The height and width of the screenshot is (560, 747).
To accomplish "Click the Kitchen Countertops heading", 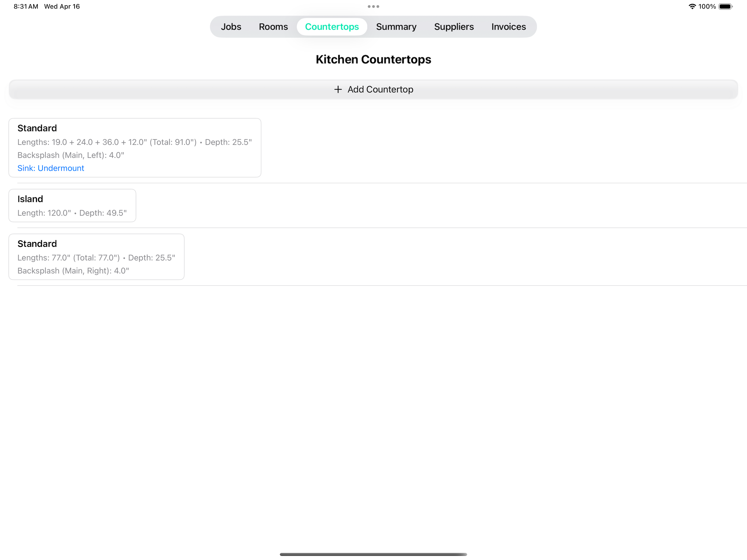I will (x=373, y=59).
